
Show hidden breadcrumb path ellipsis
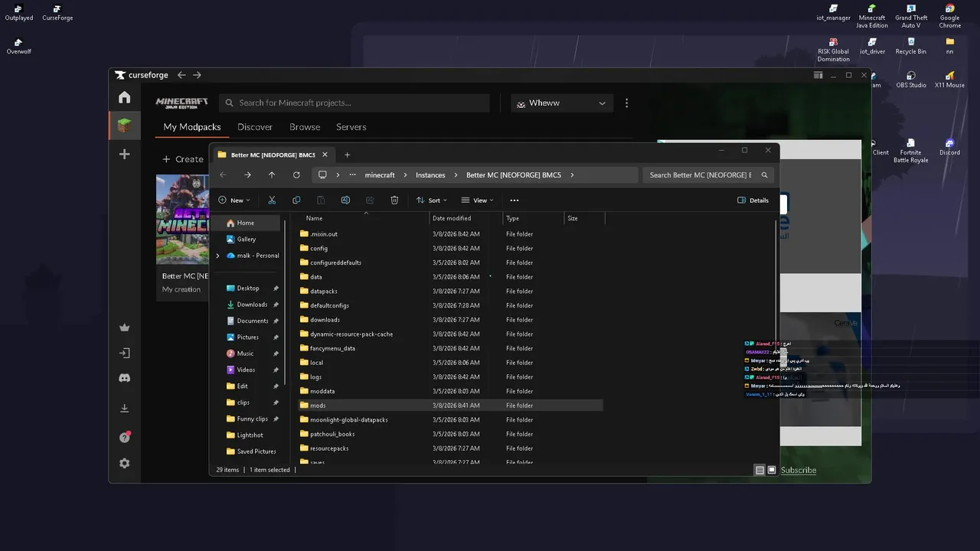coord(353,174)
